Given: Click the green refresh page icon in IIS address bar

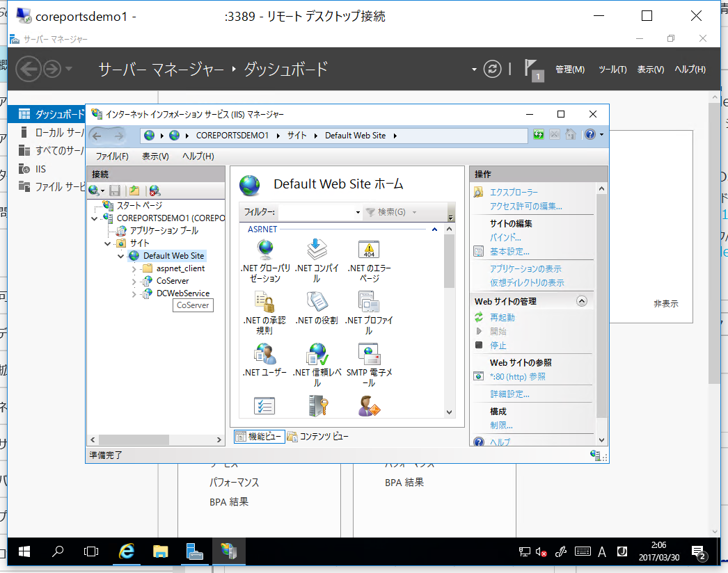Looking at the screenshot, I should tap(539, 134).
